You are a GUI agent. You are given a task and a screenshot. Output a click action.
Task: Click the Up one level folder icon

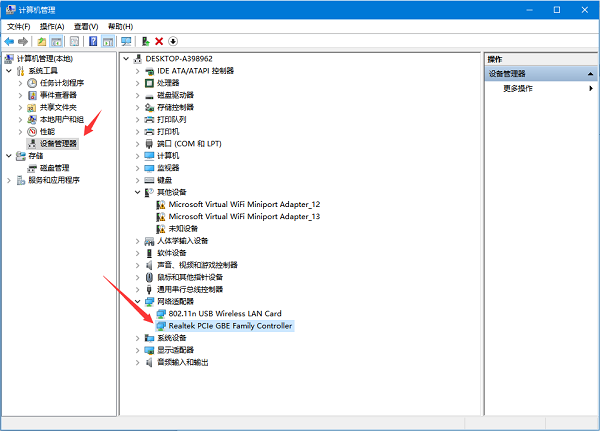[x=42, y=41]
